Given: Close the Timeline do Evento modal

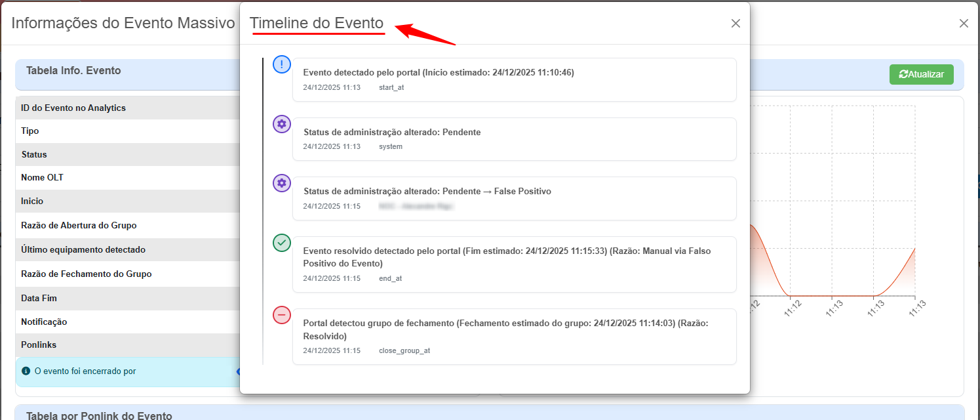Looking at the screenshot, I should [x=735, y=24].
